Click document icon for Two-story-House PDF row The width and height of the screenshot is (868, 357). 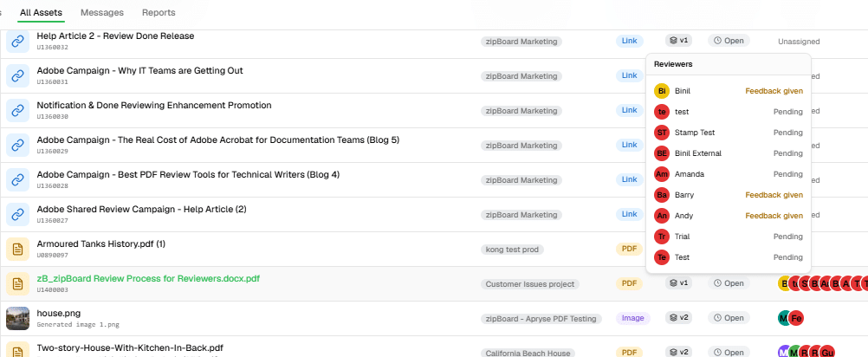tap(17, 351)
